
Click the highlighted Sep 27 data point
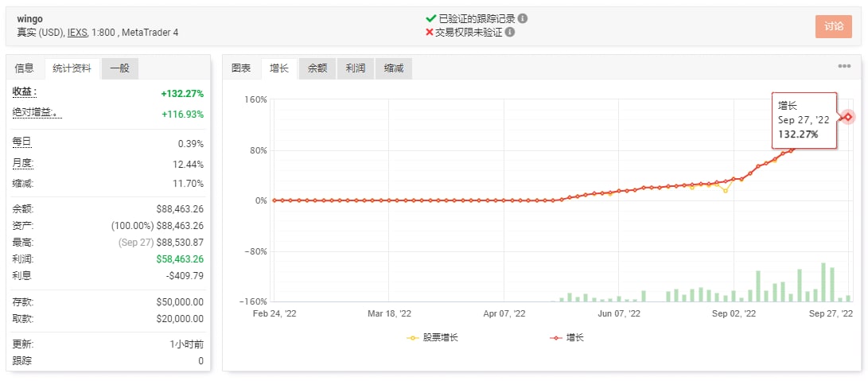847,117
